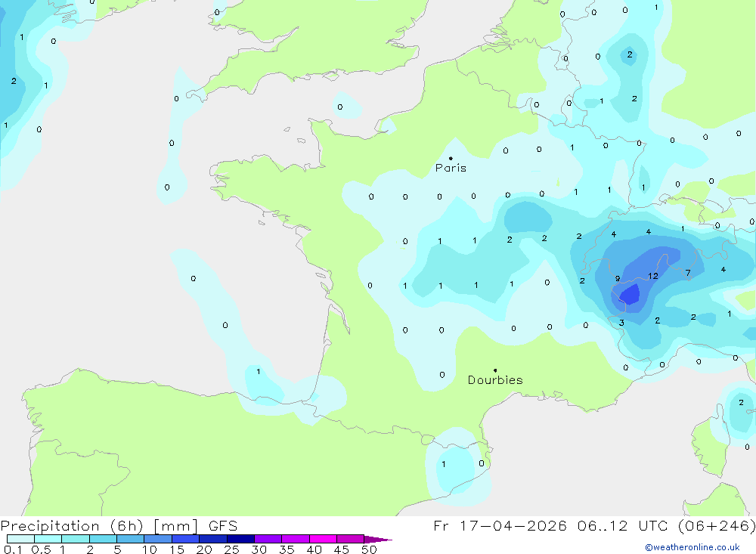
Task: Select the 30–35 mm legend swatch
Action: tap(268, 539)
